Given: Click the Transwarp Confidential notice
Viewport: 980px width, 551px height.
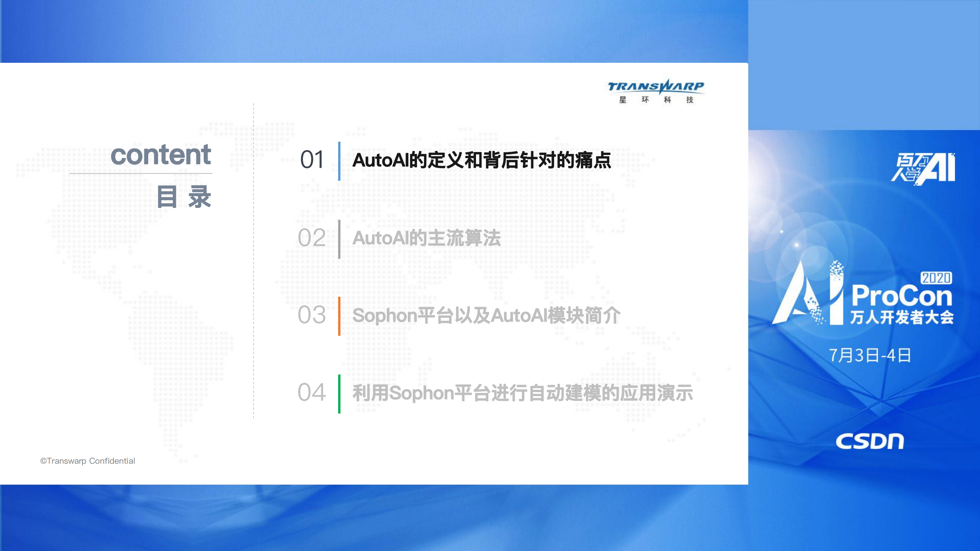Looking at the screenshot, I should 87,461.
